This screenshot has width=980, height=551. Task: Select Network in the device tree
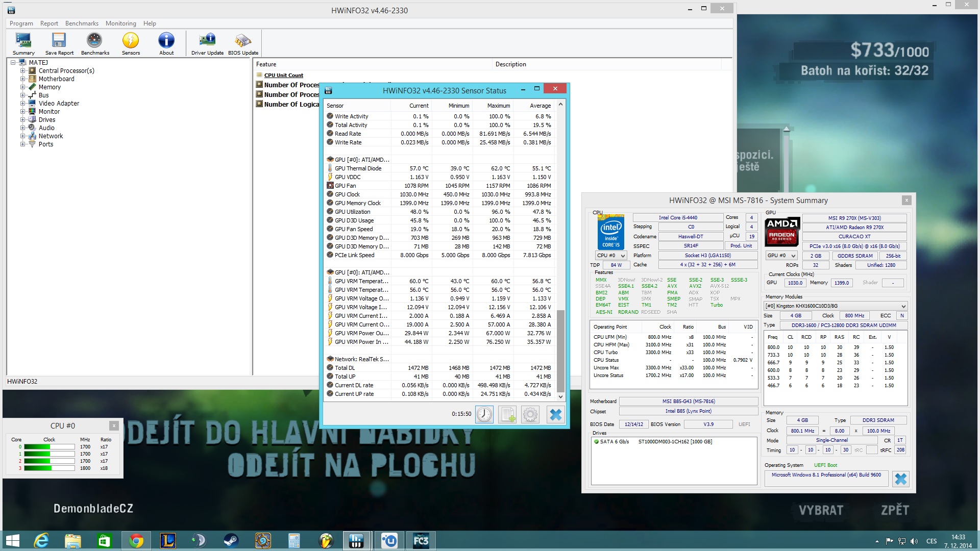point(51,136)
